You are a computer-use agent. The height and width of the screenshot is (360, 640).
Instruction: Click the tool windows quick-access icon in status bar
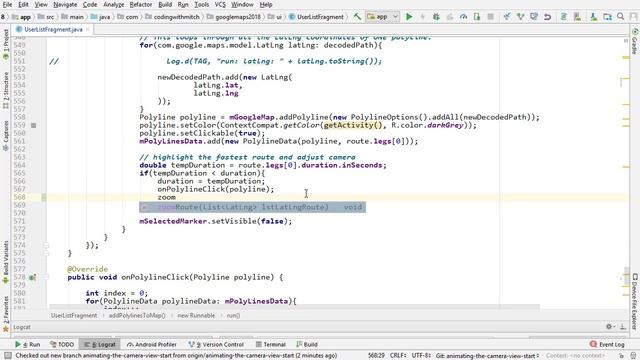8,356
